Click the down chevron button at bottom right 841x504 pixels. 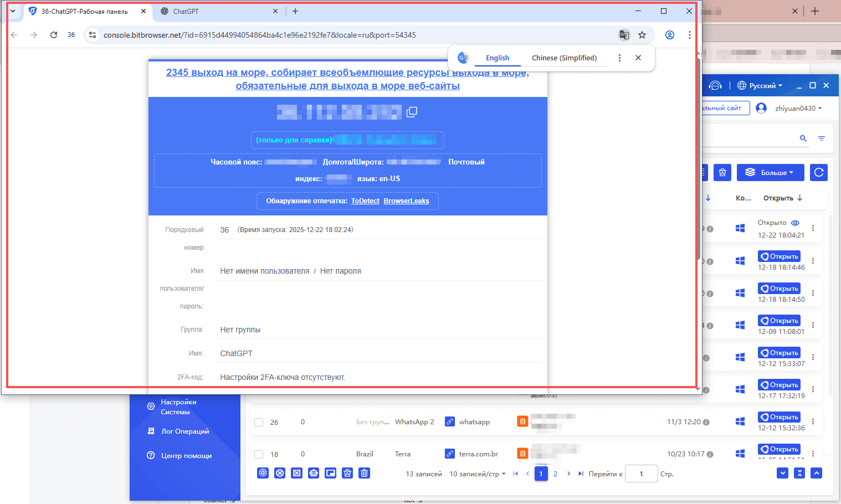(x=782, y=473)
